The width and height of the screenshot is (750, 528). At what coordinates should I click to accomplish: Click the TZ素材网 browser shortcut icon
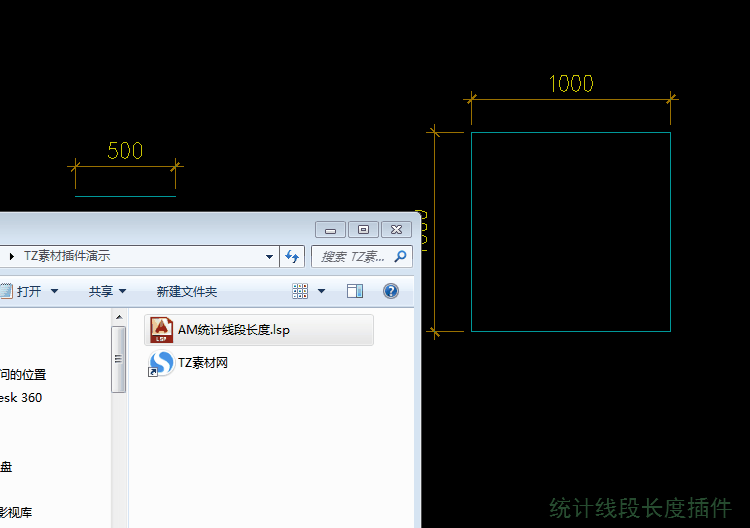point(161,363)
